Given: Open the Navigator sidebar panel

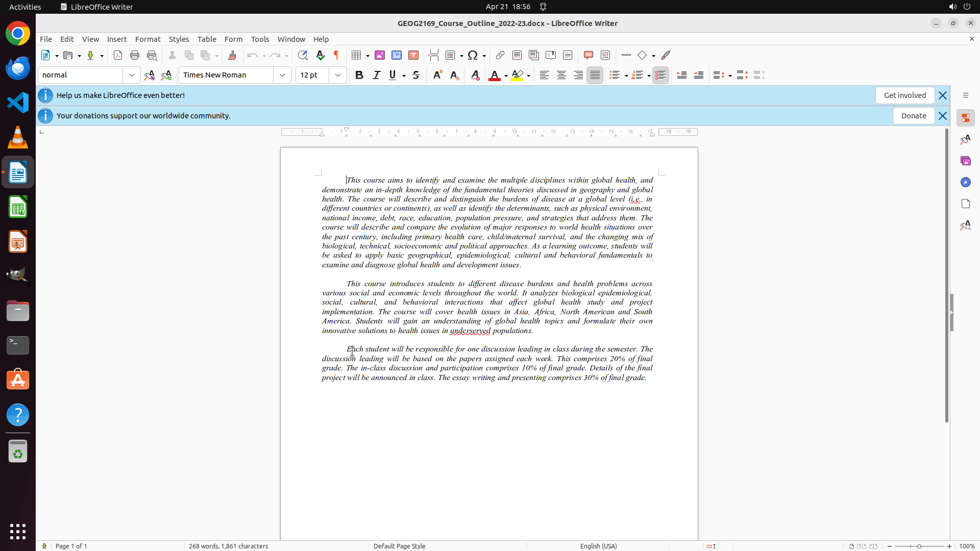Looking at the screenshot, I should click(x=965, y=182).
